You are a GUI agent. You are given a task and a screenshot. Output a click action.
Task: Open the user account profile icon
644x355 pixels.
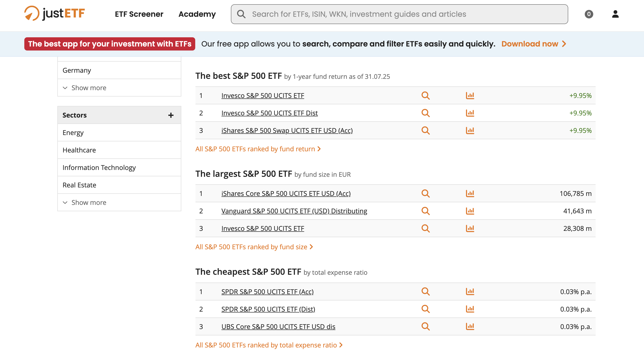coord(615,14)
